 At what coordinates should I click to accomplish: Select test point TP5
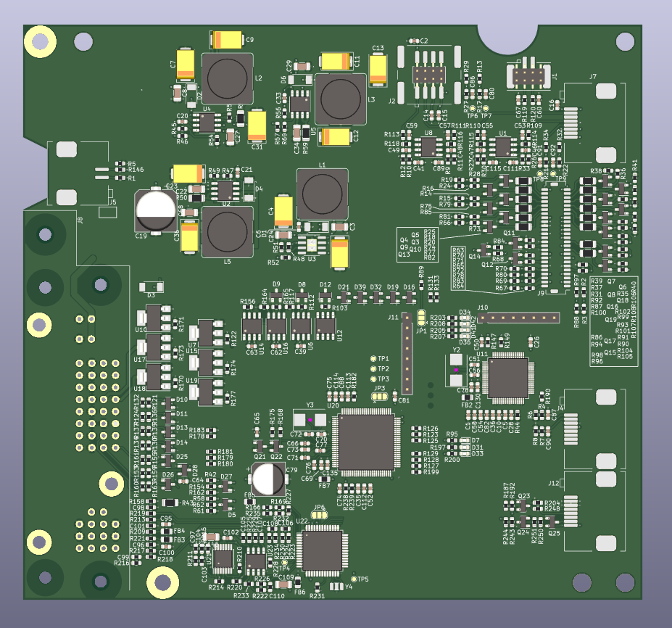coord(354,579)
